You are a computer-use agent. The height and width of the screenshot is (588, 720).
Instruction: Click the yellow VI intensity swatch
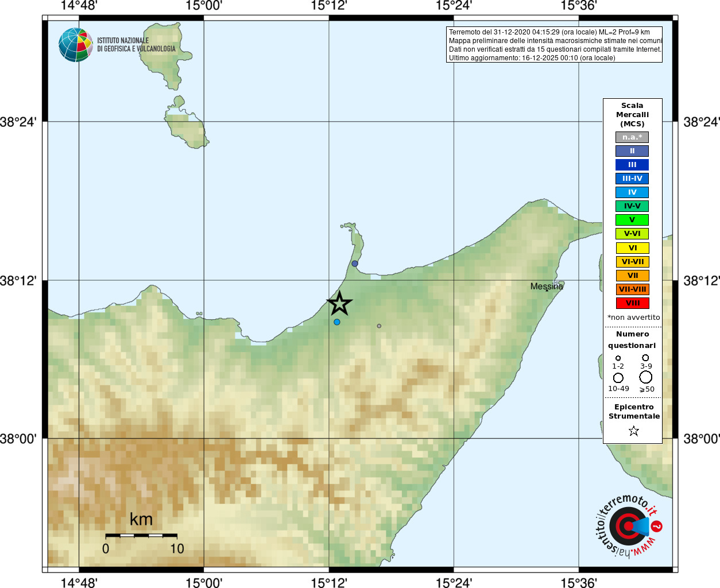coord(632,248)
